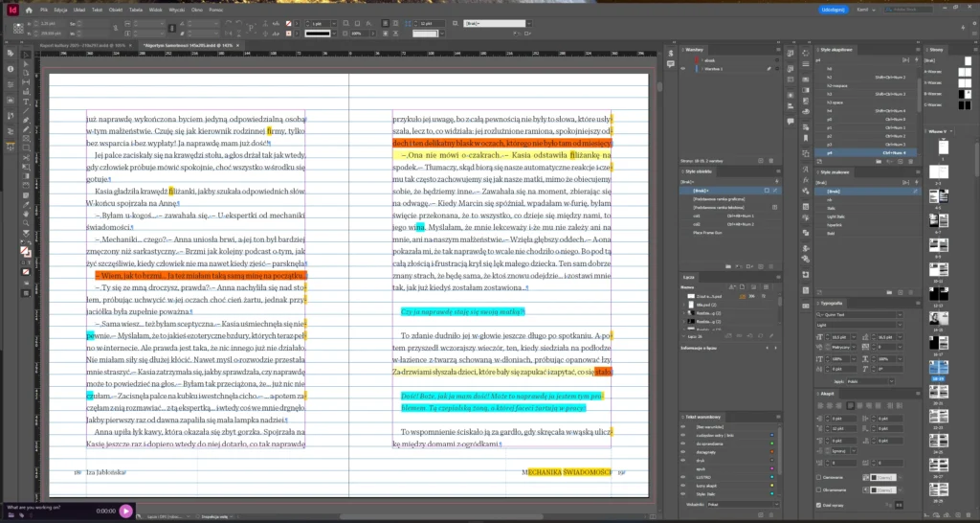Click the lightning quick-apply icon in Style znakowe
This screenshot has height=523, width=980.
(x=916, y=182)
